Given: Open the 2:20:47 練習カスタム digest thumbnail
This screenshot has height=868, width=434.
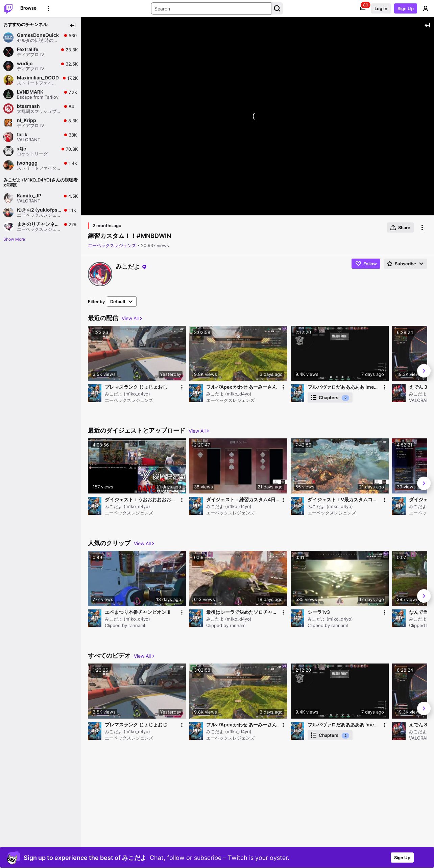Looking at the screenshot, I should (238, 466).
